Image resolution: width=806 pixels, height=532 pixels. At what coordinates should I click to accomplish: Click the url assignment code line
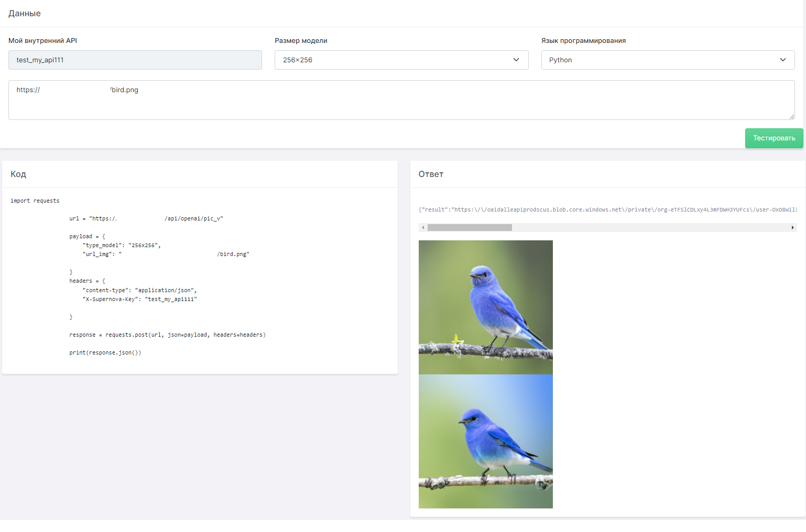pyautogui.click(x=146, y=218)
